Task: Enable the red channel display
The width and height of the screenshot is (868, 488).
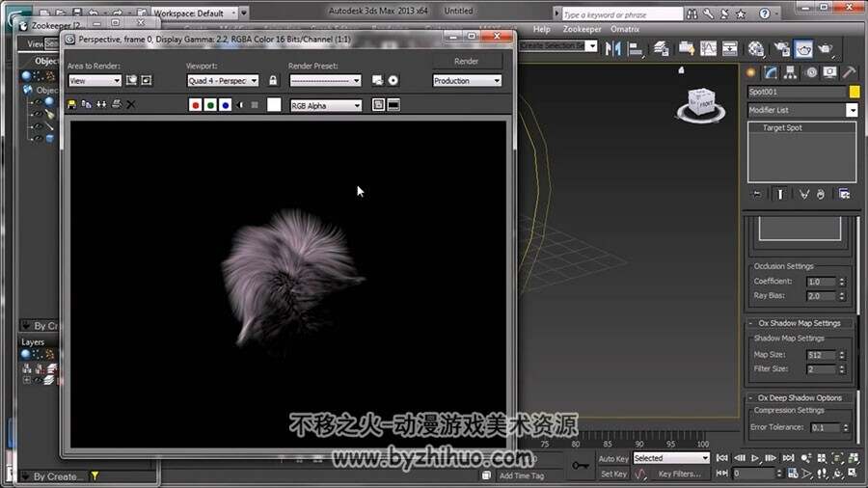Action: tap(195, 105)
